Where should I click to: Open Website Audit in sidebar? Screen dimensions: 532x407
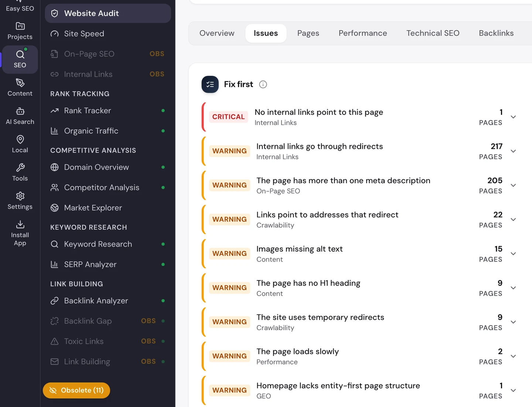pyautogui.click(x=108, y=13)
